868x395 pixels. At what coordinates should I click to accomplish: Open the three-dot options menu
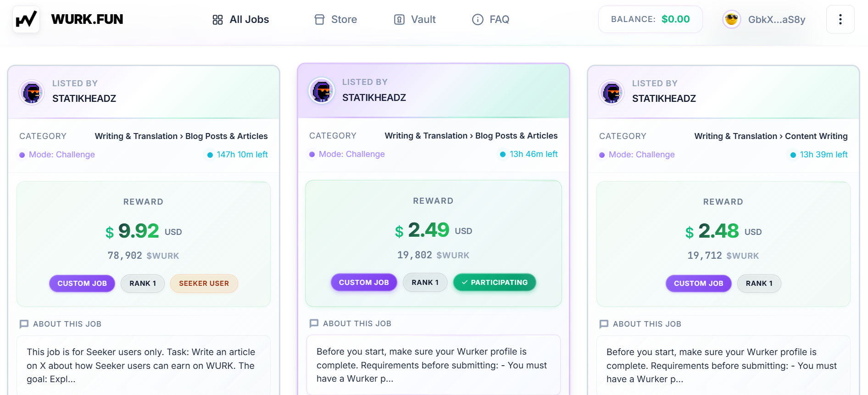pos(840,19)
